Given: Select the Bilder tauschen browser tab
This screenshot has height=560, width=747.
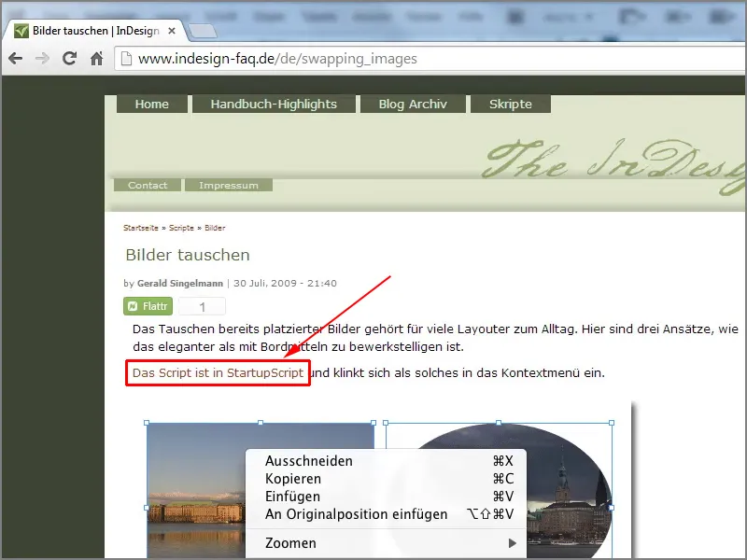Looking at the screenshot, I should pos(93,31).
